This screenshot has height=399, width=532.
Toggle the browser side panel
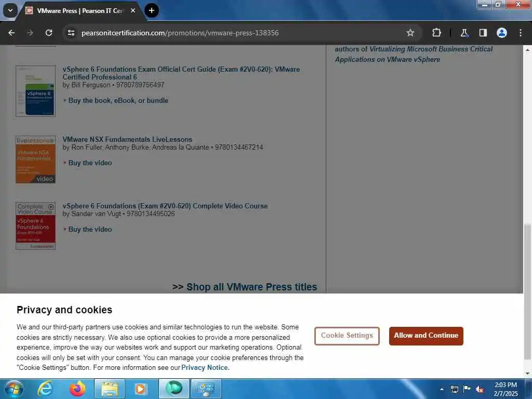click(483, 33)
